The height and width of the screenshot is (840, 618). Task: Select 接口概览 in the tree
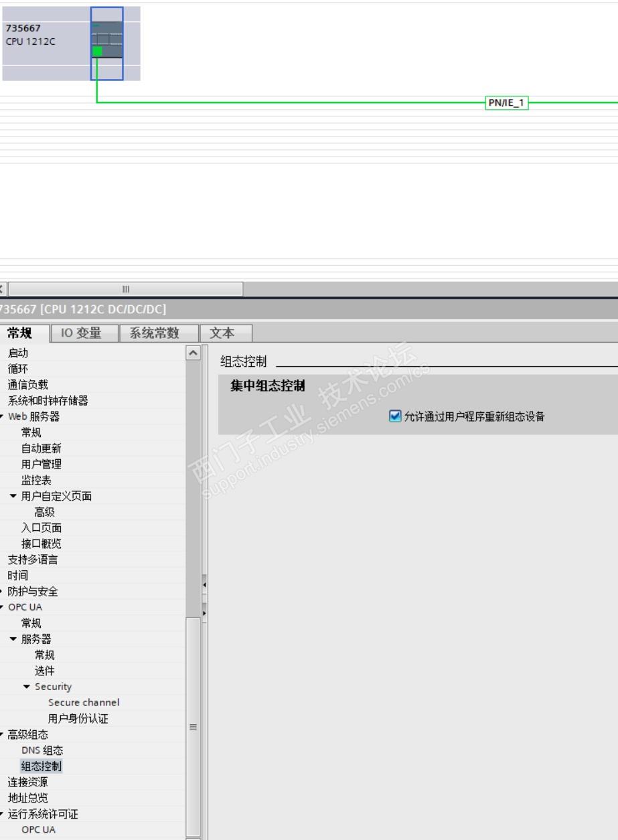[42, 544]
